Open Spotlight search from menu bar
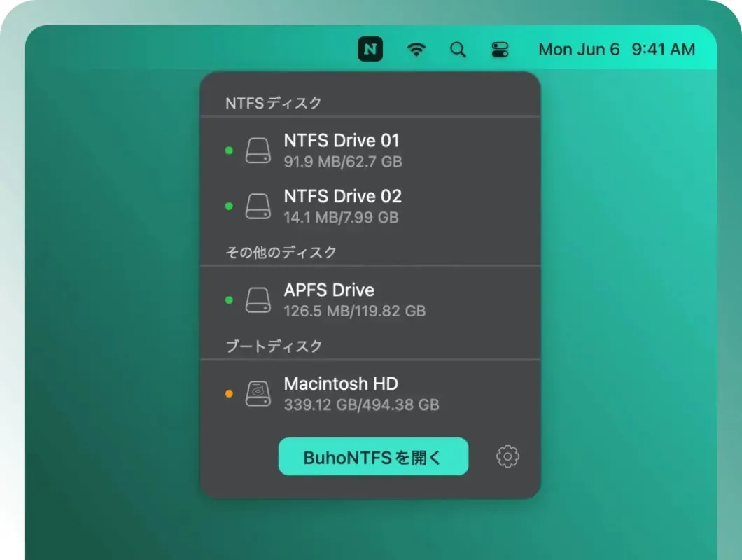 [x=458, y=49]
